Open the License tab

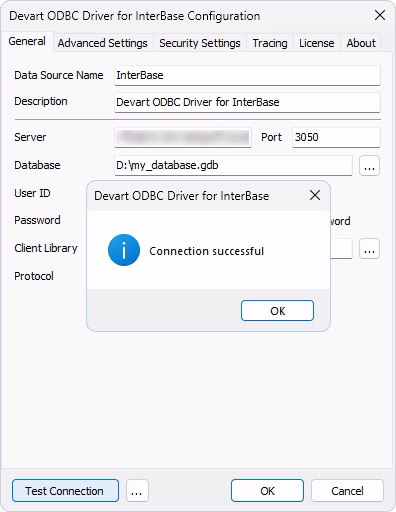tap(317, 43)
